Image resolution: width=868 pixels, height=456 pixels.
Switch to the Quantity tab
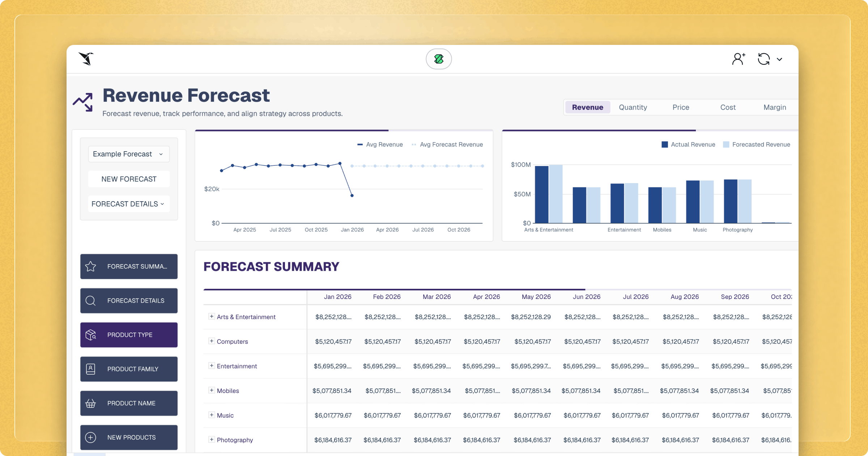point(633,107)
